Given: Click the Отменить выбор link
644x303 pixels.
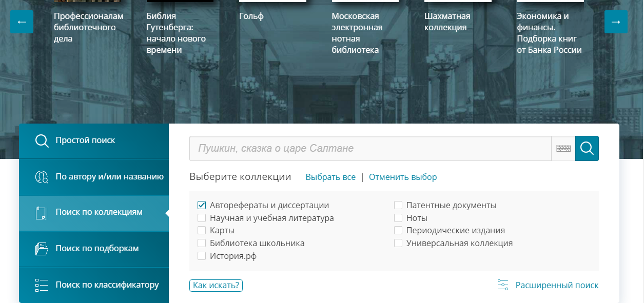Looking at the screenshot, I should coord(403,177).
